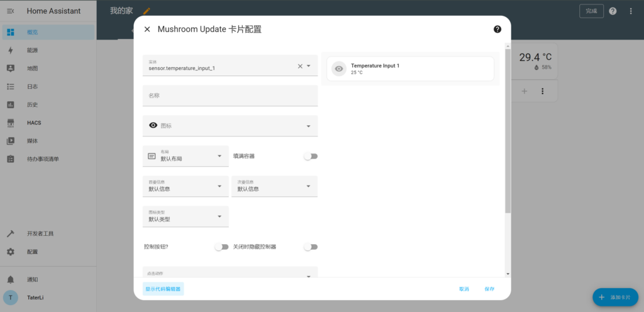Open the 历史 history panel
Screen dimensions: 644x312
click(48, 104)
